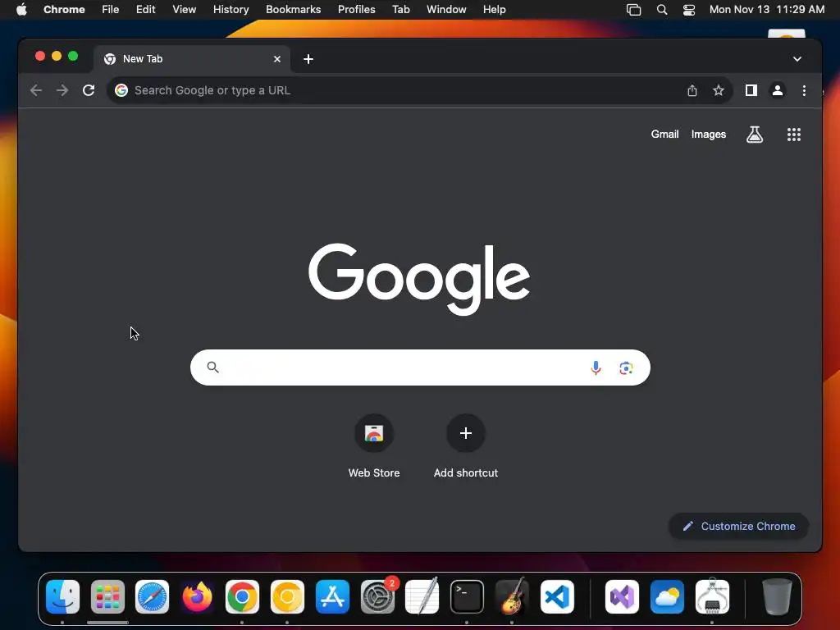
Task: Open the Profiles menu
Action: click(356, 10)
